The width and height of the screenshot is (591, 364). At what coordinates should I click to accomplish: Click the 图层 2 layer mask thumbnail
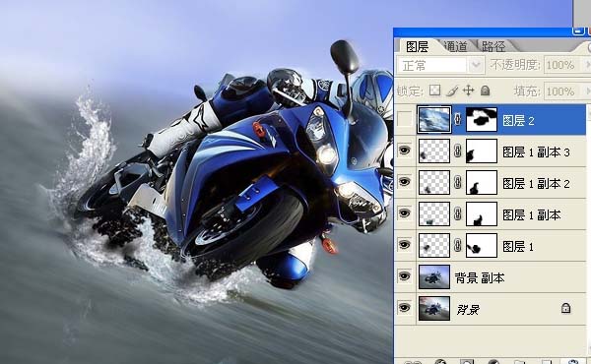(482, 120)
